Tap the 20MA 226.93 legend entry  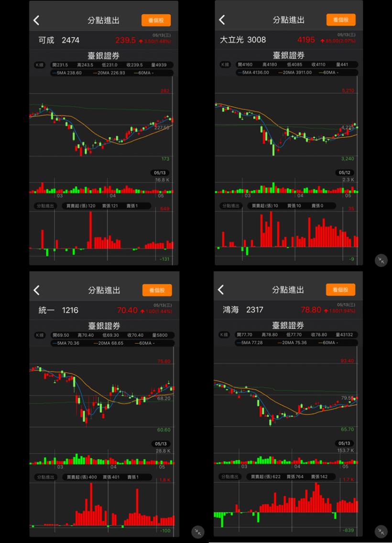(109, 73)
